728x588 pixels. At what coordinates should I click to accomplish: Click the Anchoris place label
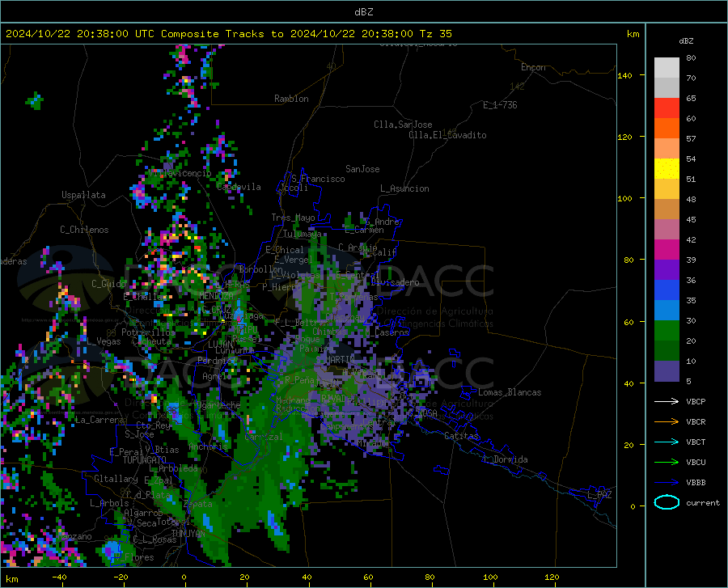(x=208, y=447)
